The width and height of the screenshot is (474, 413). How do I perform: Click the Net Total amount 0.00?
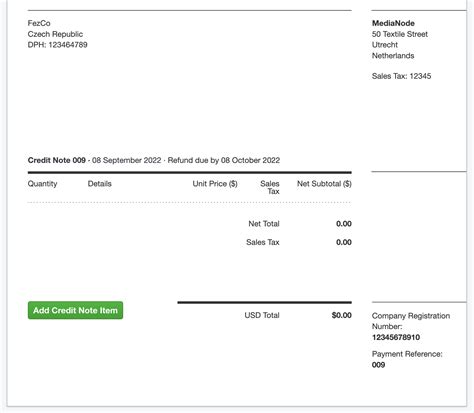click(x=344, y=224)
